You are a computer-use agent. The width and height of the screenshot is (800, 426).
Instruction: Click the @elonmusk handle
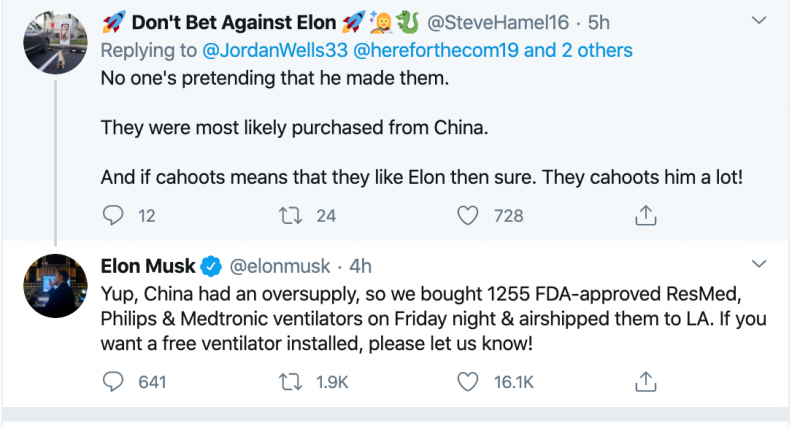(x=279, y=266)
